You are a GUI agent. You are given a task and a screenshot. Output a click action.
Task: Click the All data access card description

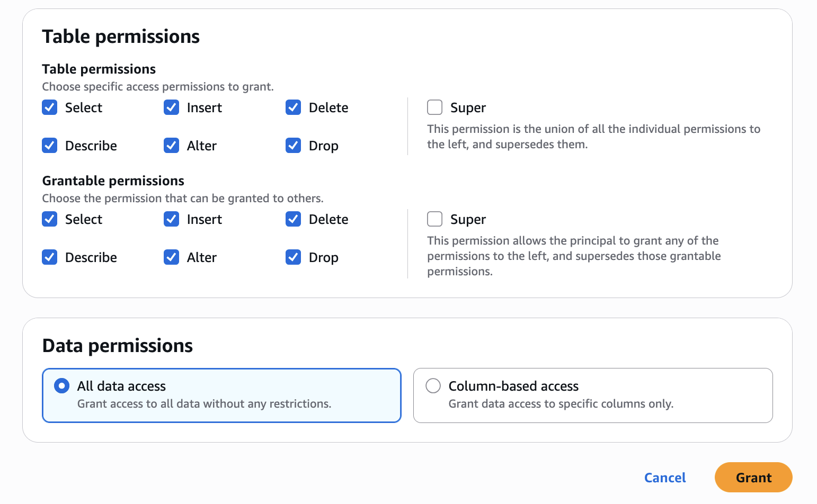tap(204, 404)
